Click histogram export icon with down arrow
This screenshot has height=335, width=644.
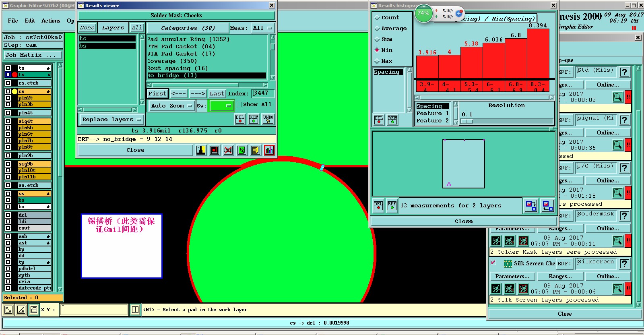(531, 206)
